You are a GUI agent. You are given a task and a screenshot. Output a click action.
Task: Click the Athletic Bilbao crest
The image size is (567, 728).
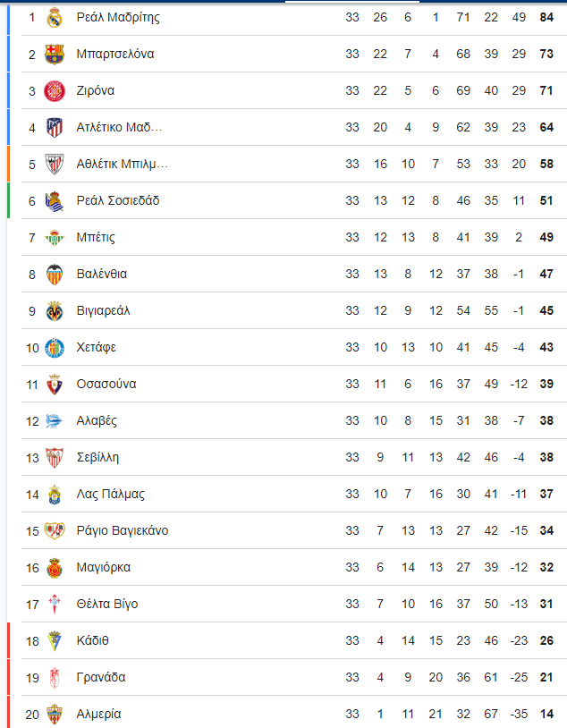[55, 164]
